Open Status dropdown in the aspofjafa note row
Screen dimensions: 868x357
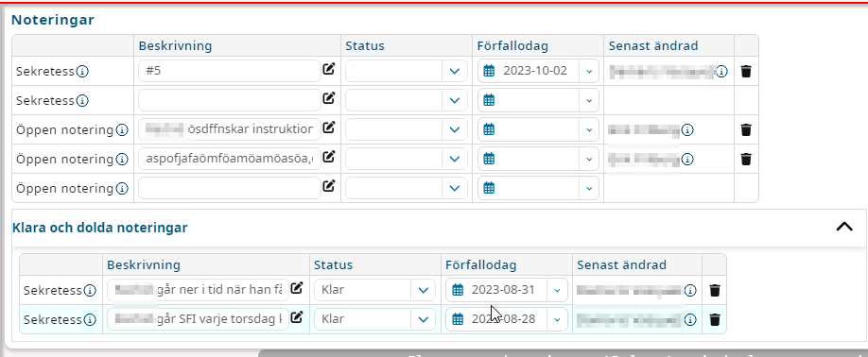click(407, 160)
